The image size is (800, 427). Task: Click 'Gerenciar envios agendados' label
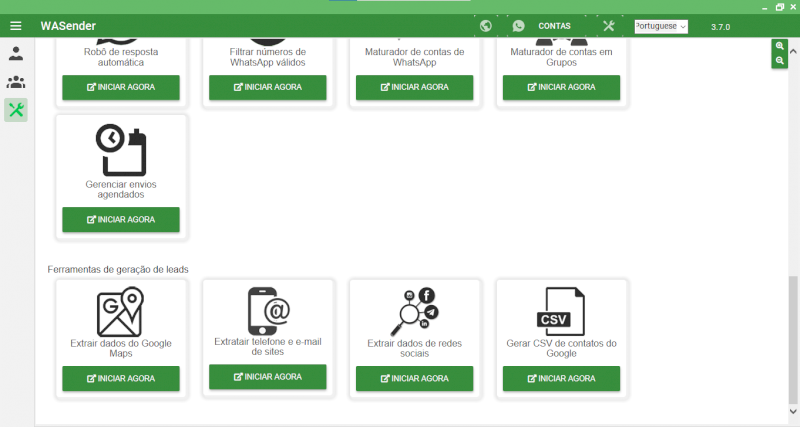coord(121,189)
